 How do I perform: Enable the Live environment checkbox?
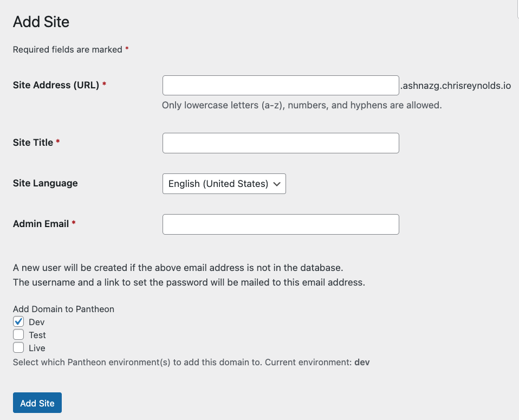(x=18, y=347)
